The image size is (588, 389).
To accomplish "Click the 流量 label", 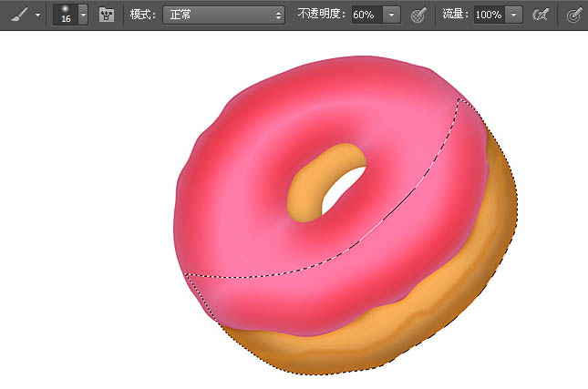I will pos(455,15).
